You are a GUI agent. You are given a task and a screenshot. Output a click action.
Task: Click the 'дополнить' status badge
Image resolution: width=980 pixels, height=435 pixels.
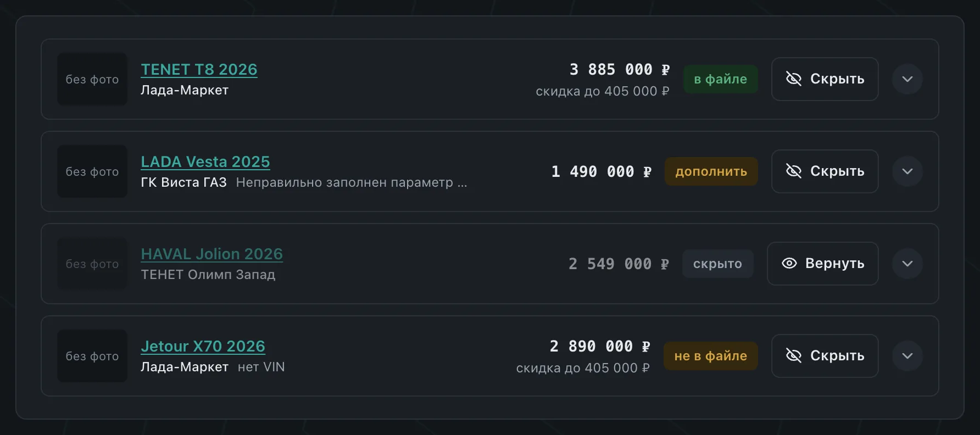(711, 171)
